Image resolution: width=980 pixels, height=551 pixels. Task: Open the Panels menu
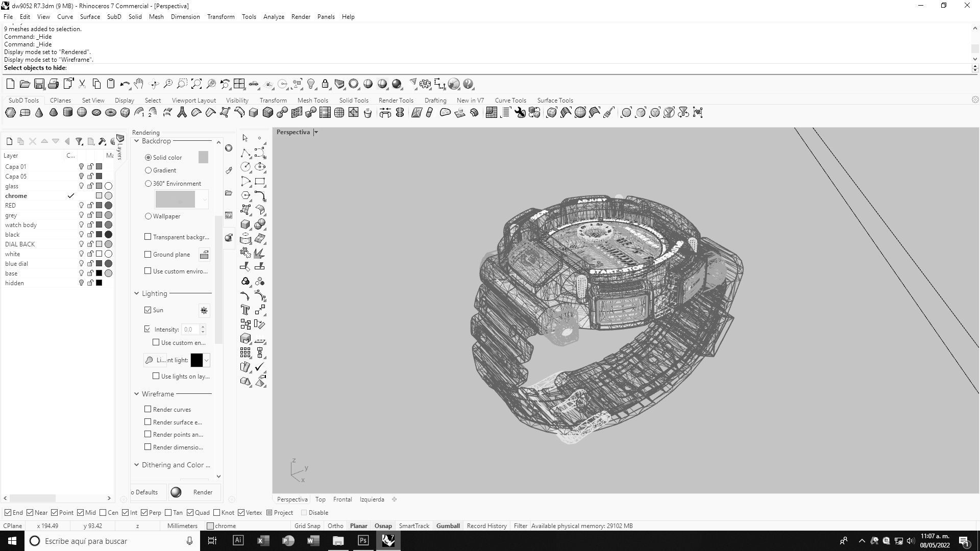point(326,17)
